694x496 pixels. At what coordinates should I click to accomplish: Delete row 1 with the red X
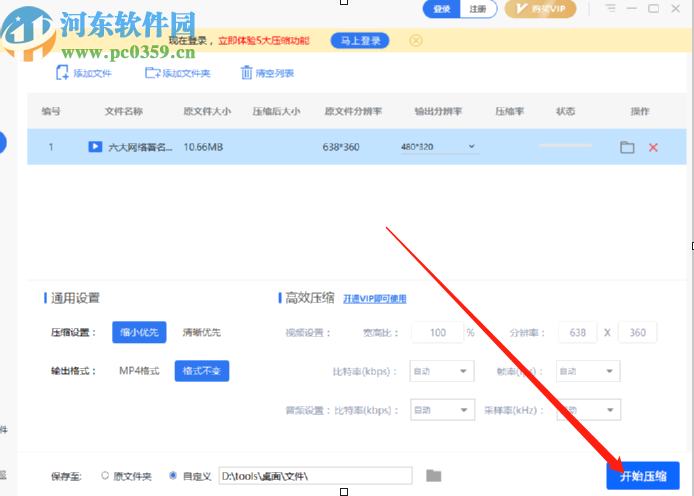pos(653,147)
